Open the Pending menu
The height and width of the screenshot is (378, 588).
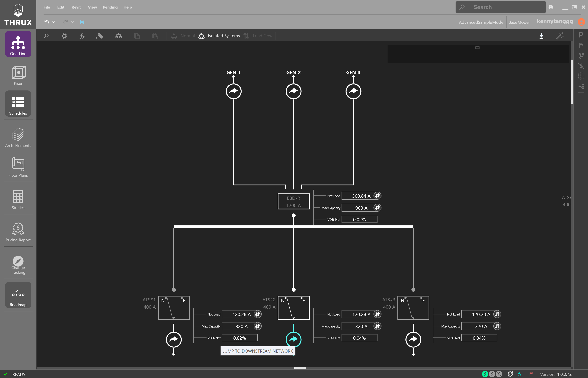[110, 7]
